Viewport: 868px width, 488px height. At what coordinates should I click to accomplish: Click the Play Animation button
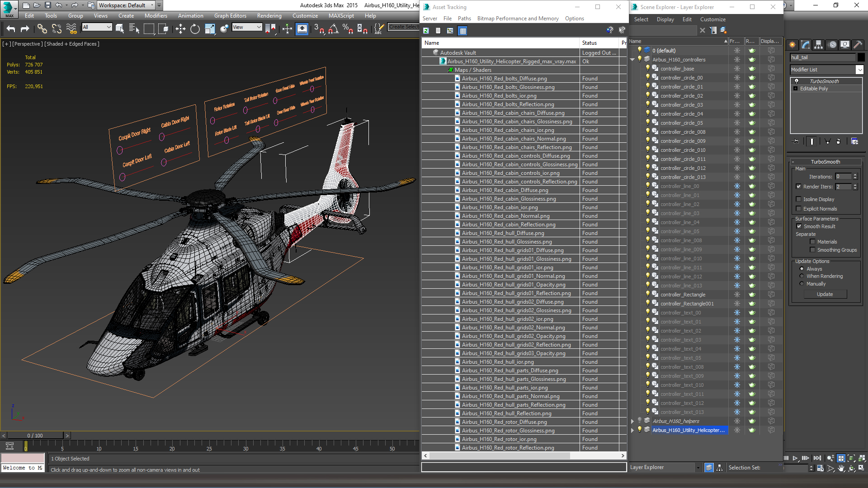pyautogui.click(x=795, y=458)
